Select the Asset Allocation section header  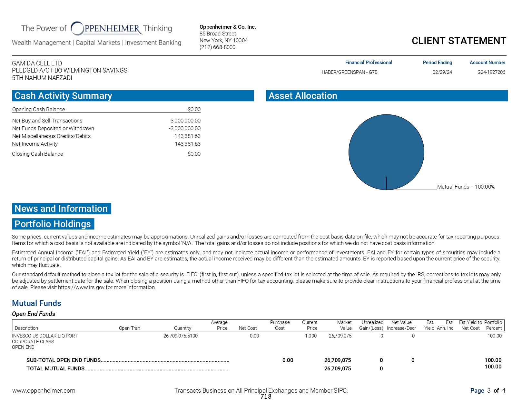(302, 96)
